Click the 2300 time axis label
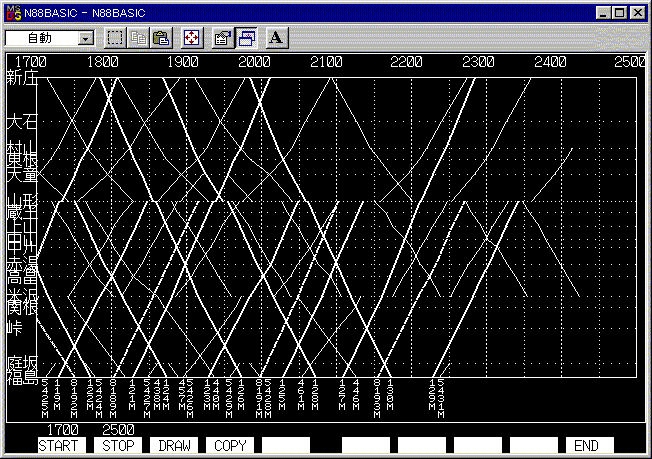Image resolution: width=652 pixels, height=459 pixels. point(478,62)
